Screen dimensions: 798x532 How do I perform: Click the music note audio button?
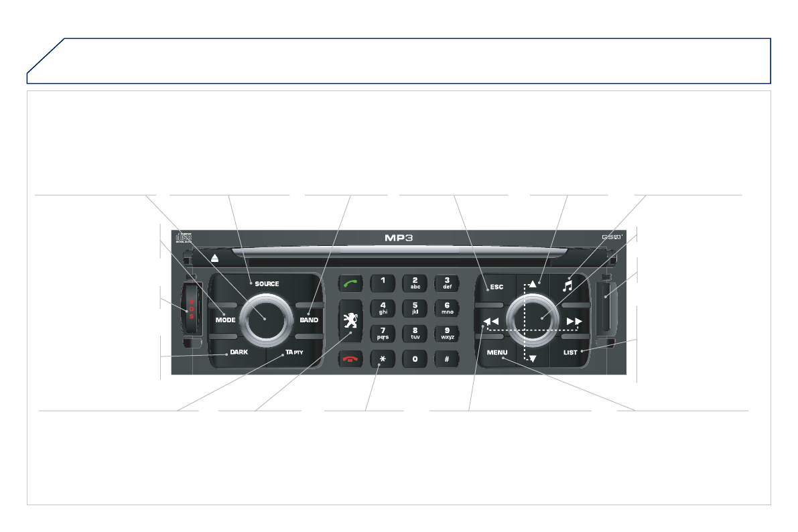pos(568,285)
